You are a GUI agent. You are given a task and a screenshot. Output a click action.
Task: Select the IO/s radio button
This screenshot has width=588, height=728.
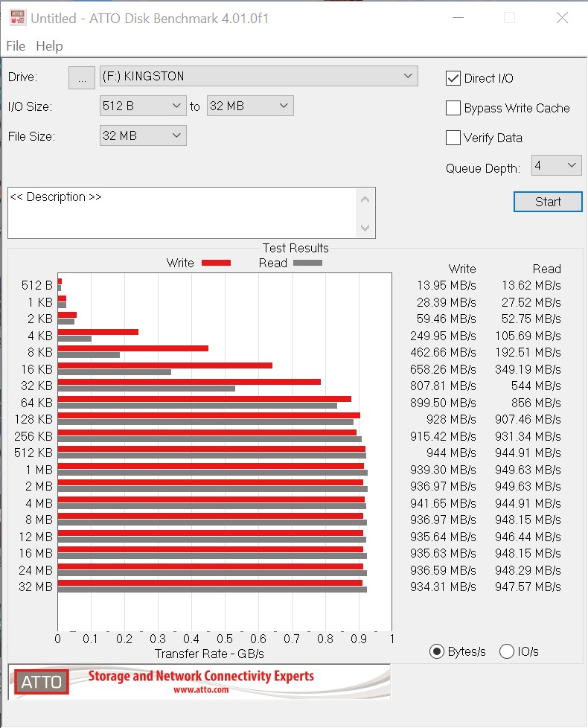(x=507, y=651)
